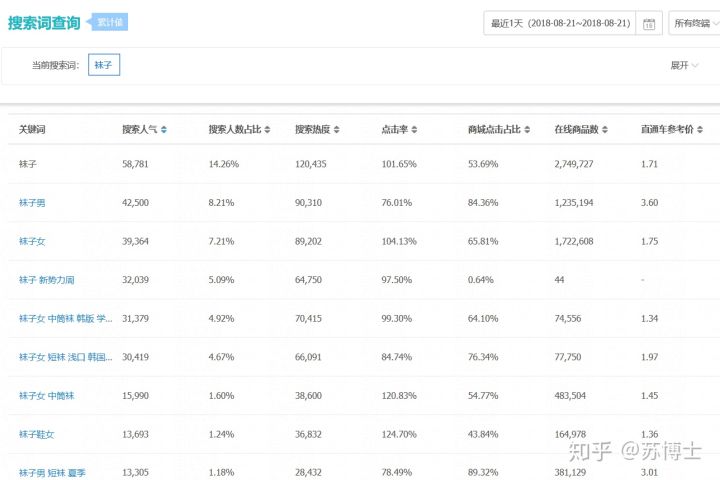This screenshot has height=480, width=720.
Task: Expand the search panel with 展开
Action: tap(684, 65)
